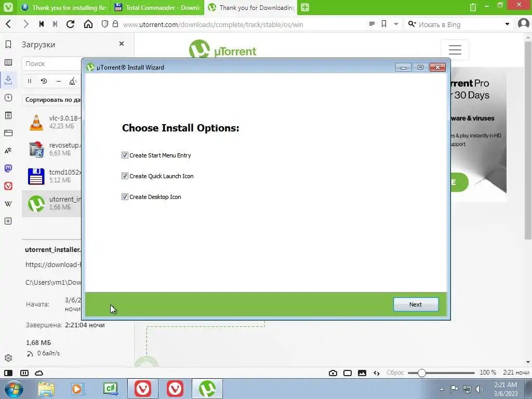Switch to Thank you for installing Revo tab
The image size is (532, 399).
click(64, 7)
